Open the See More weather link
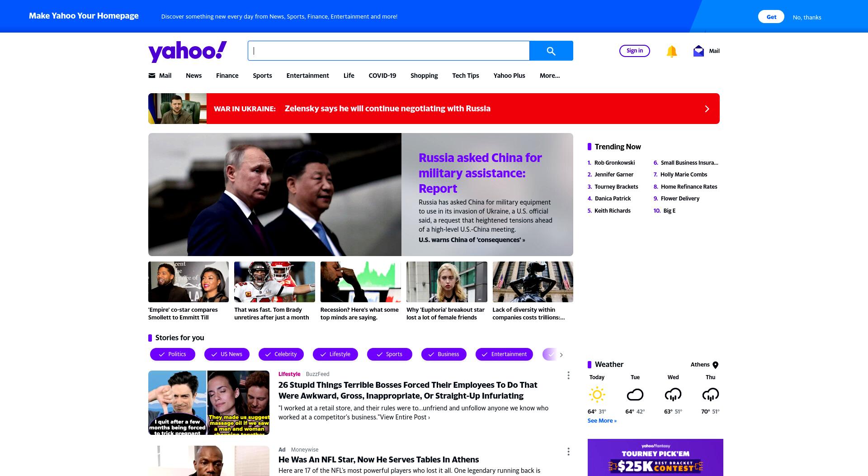Viewport: 868px width, 476px height. pos(602,421)
